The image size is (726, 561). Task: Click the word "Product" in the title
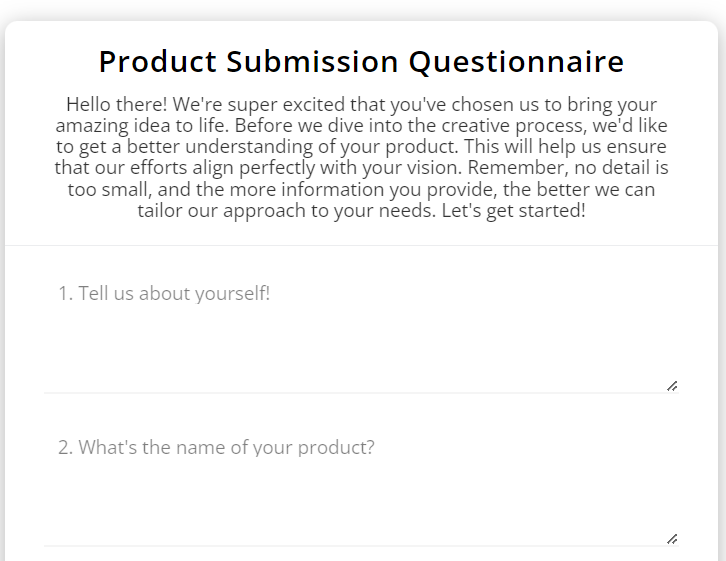(x=157, y=62)
